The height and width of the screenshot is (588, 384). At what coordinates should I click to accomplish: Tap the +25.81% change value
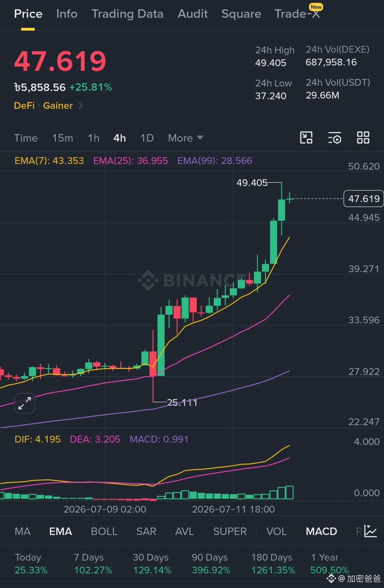(90, 87)
